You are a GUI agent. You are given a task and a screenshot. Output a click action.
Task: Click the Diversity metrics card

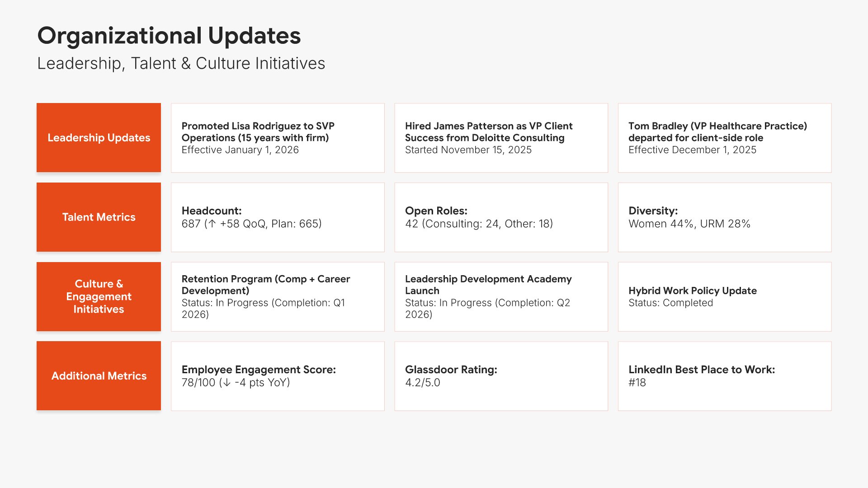pos(724,217)
